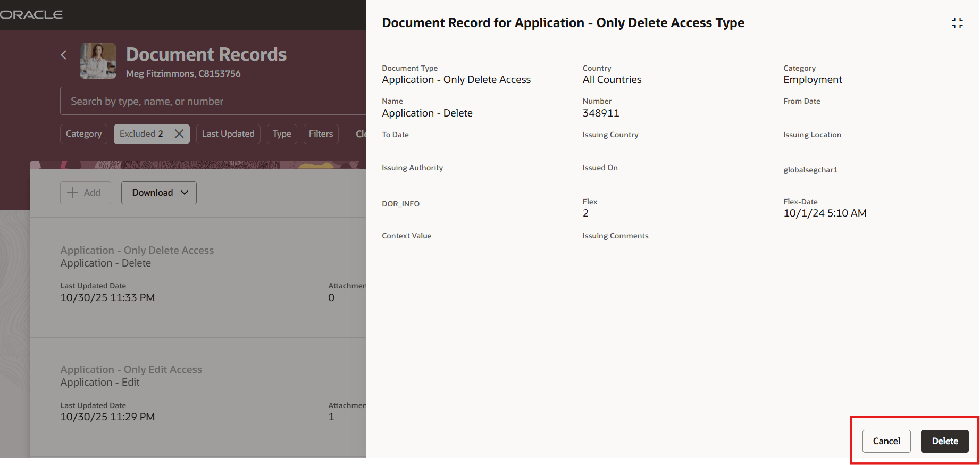Click last updated 10/30/25 11:29 PM
Image resolution: width=980 pixels, height=465 pixels.
coord(107,417)
